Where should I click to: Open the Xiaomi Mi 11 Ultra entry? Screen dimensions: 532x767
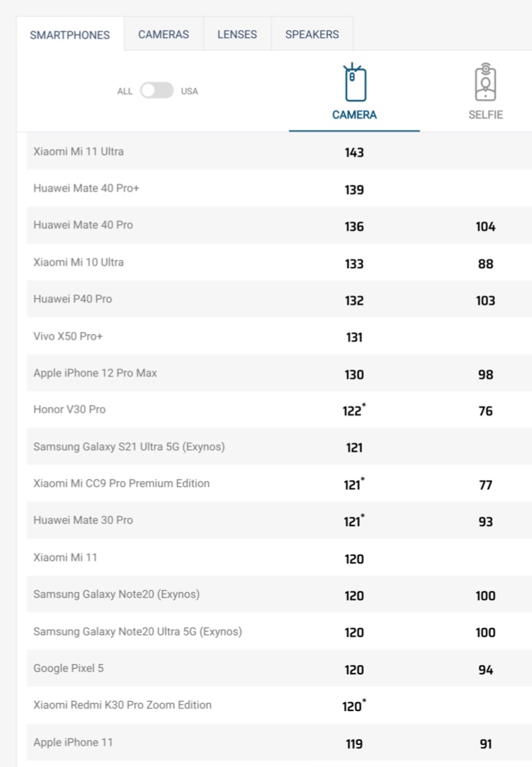78,152
